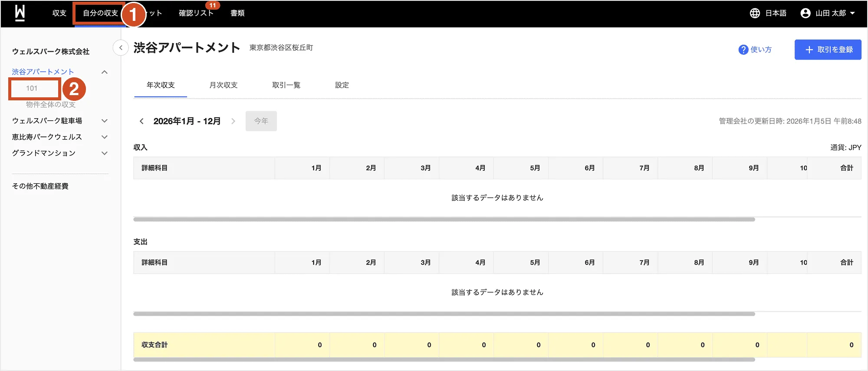Click the 合計 column header in expense table
Image resolution: width=868 pixels, height=371 pixels.
point(847,262)
